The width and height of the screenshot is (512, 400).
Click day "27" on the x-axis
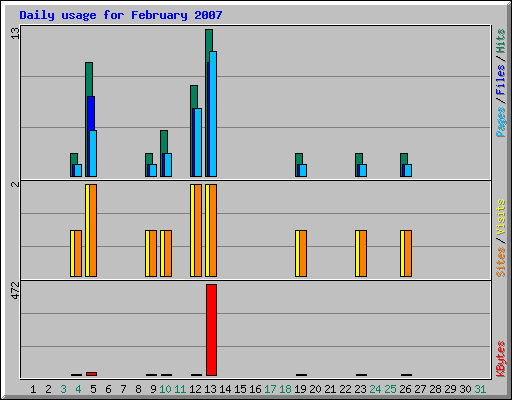pyautogui.click(x=420, y=389)
